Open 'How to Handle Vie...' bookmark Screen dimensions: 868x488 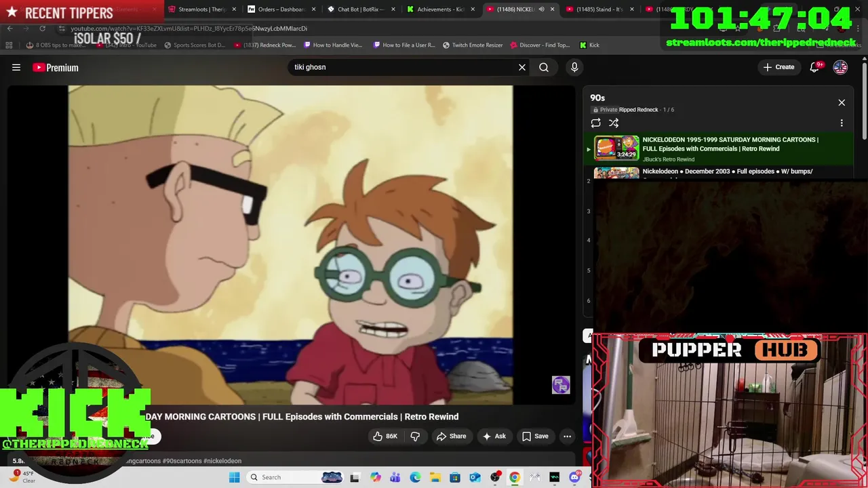pos(333,45)
